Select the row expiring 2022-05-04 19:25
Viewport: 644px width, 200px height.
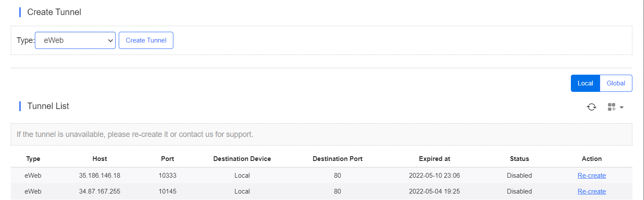pyautogui.click(x=321, y=191)
